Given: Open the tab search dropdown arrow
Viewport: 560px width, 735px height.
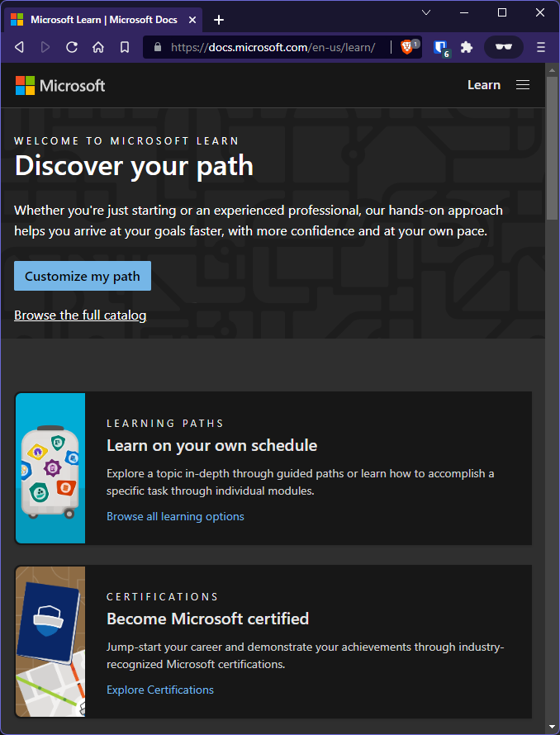Looking at the screenshot, I should tap(426, 12).
